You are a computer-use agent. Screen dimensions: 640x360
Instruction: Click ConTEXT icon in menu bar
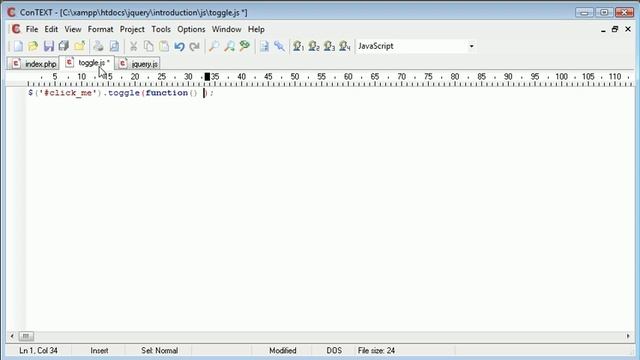[x=16, y=29]
